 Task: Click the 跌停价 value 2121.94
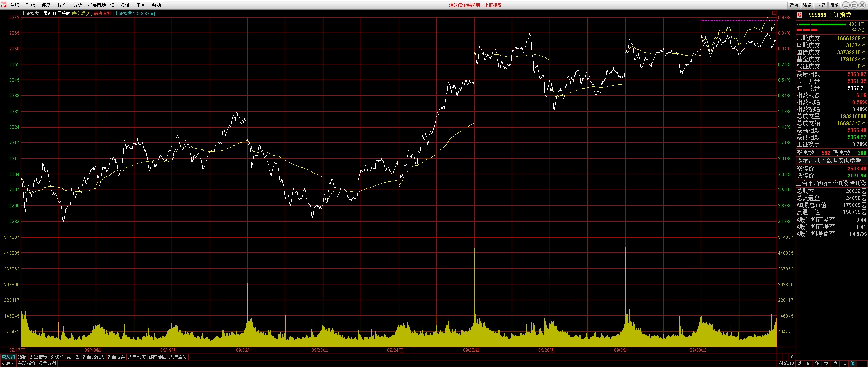(857, 176)
